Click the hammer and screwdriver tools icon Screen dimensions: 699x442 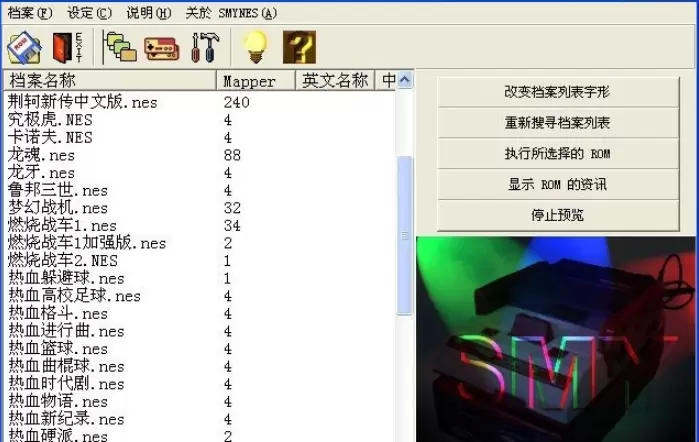pyautogui.click(x=203, y=46)
